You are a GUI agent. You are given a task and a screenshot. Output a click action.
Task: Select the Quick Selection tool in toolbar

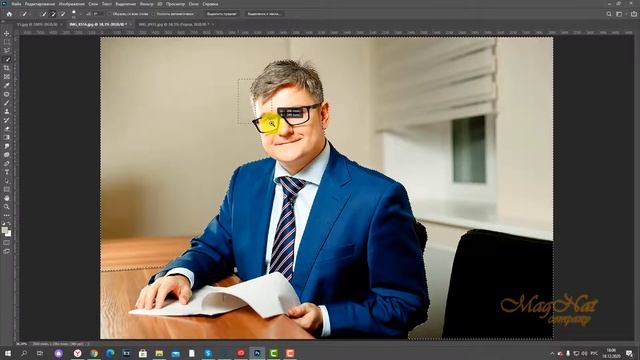click(7, 60)
